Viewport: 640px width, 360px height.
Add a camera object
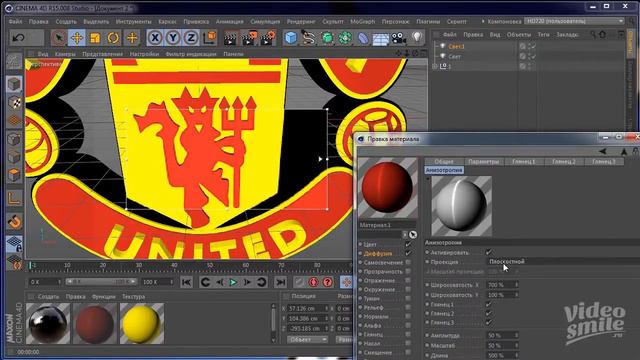coord(399,38)
